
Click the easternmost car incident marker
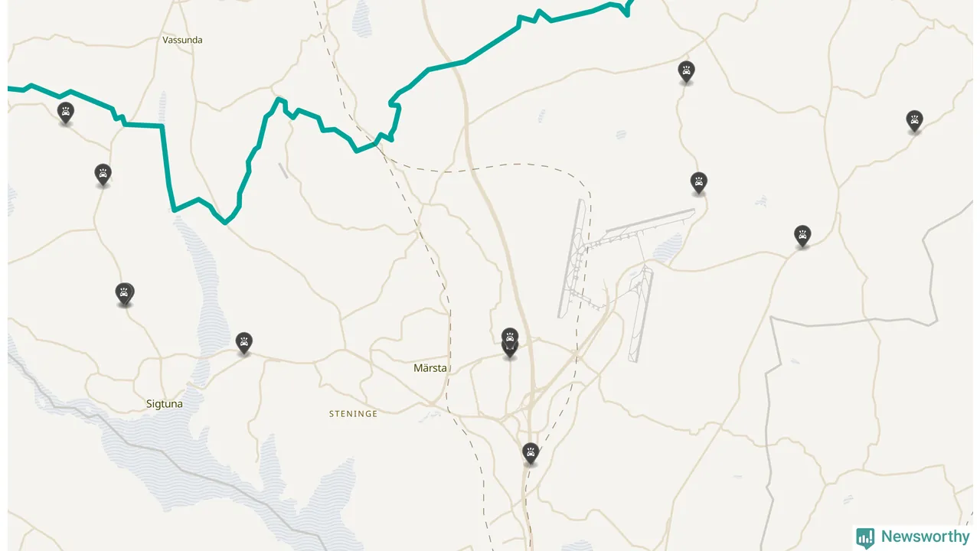point(914,121)
